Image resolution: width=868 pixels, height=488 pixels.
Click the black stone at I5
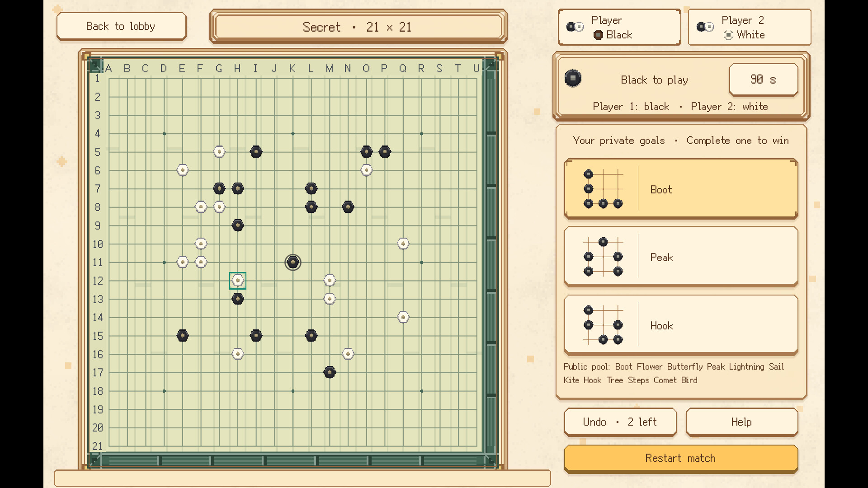pos(256,152)
